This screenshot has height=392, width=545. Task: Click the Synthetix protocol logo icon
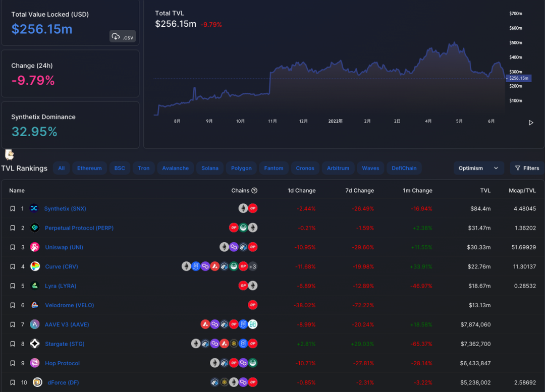coord(34,208)
